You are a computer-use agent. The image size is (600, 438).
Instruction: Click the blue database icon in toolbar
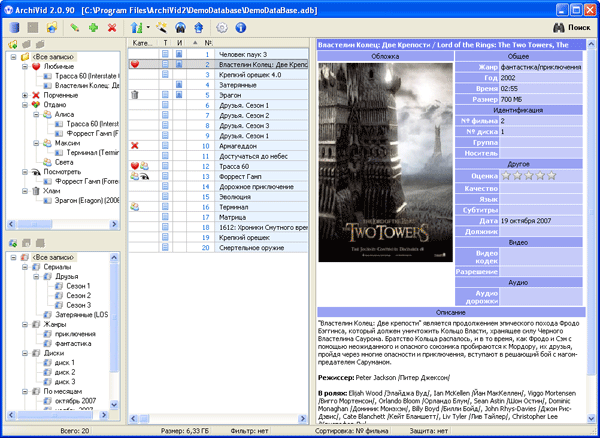pyautogui.click(x=14, y=30)
